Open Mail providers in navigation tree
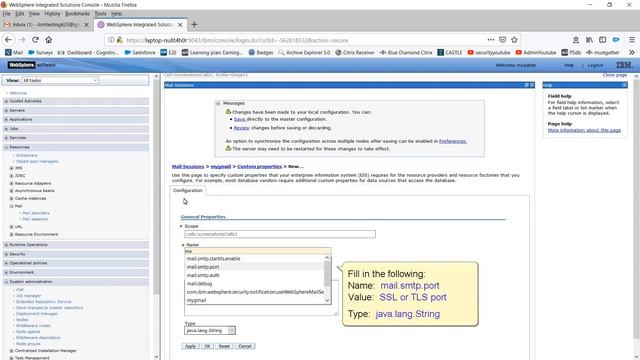The height and width of the screenshot is (360, 640). (x=36, y=213)
